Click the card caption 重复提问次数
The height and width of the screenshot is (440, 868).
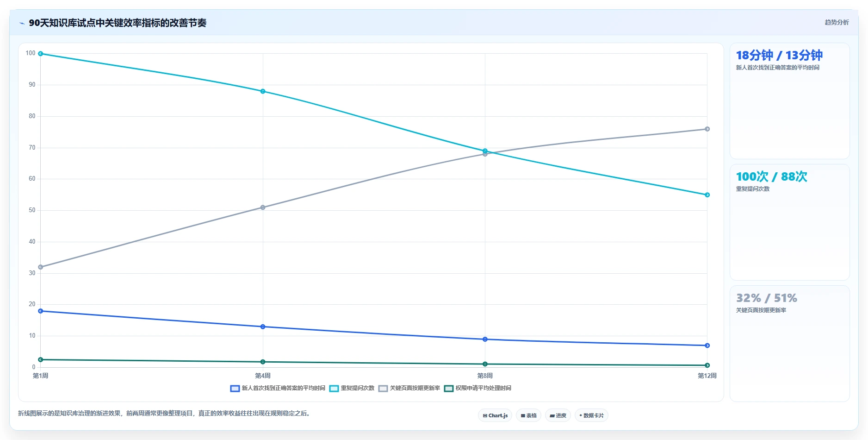752,189
